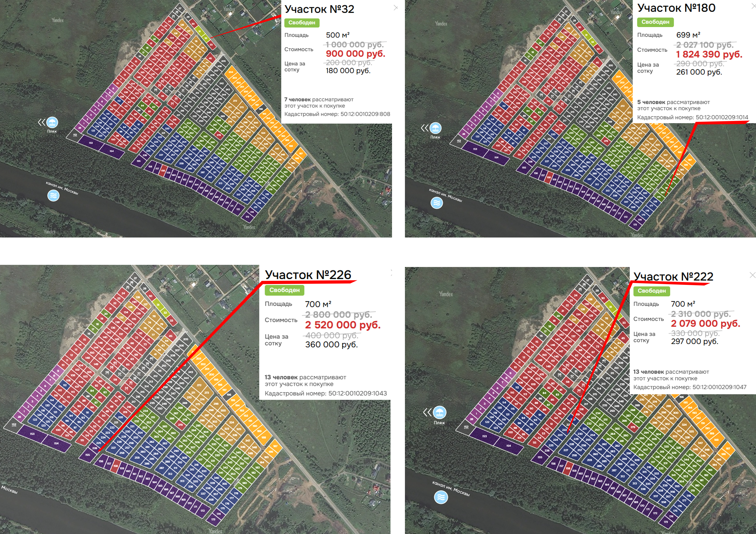Screen dimensions: 756x534
Task: Close the Участок №32 info panel
Action: pyautogui.click(x=396, y=8)
